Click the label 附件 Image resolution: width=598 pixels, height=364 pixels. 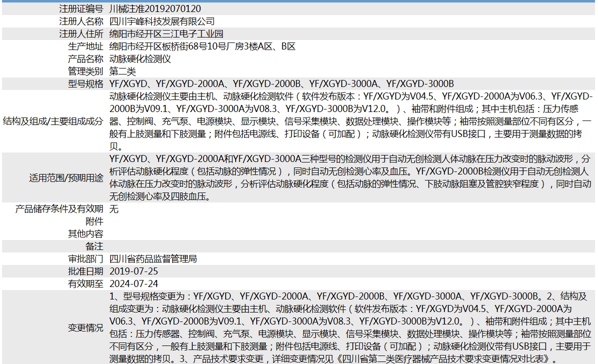click(x=94, y=221)
